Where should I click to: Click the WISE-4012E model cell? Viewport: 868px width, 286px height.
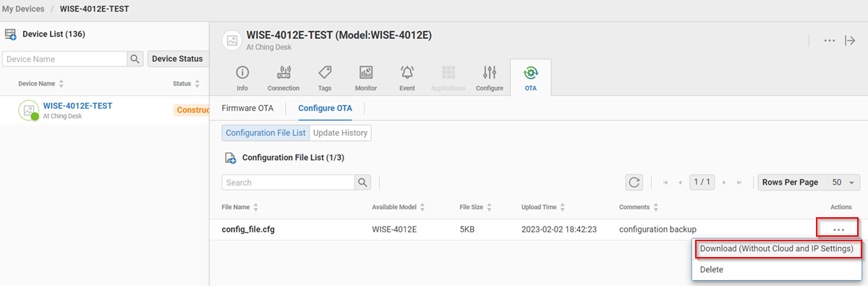394,230
